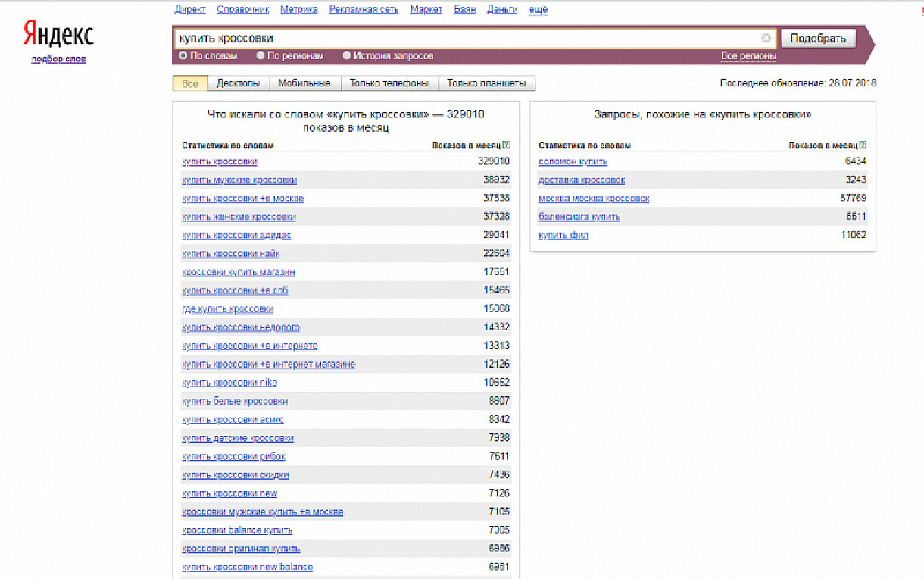Switch to the "Мобильные" tab
This screenshot has height=579, width=924.
[x=304, y=83]
